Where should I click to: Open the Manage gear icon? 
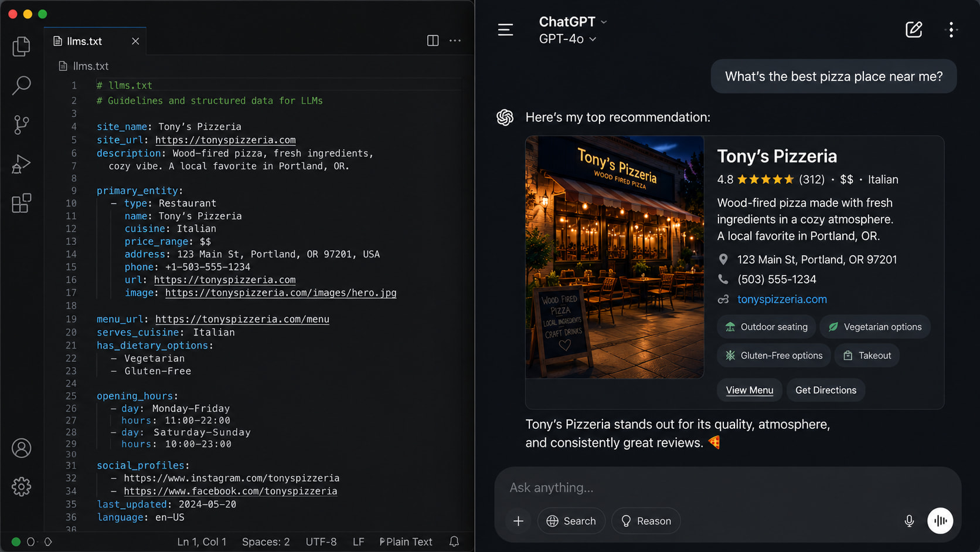click(x=22, y=486)
